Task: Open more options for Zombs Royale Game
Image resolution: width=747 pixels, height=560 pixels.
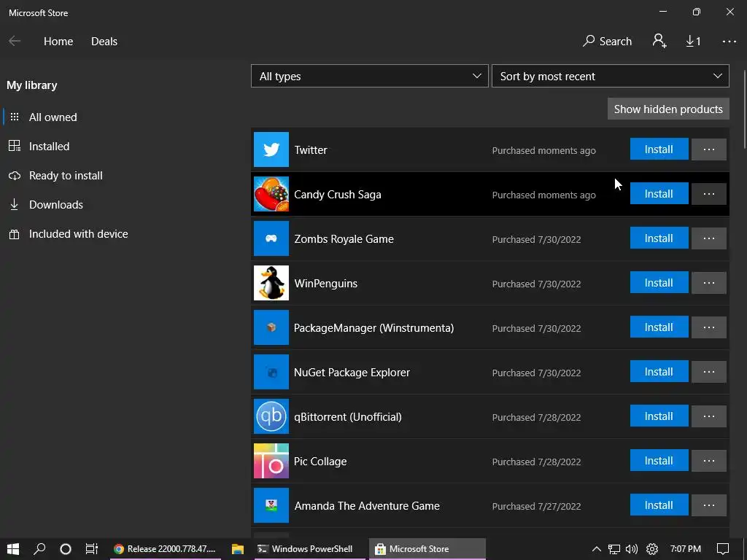Action: [x=709, y=238]
